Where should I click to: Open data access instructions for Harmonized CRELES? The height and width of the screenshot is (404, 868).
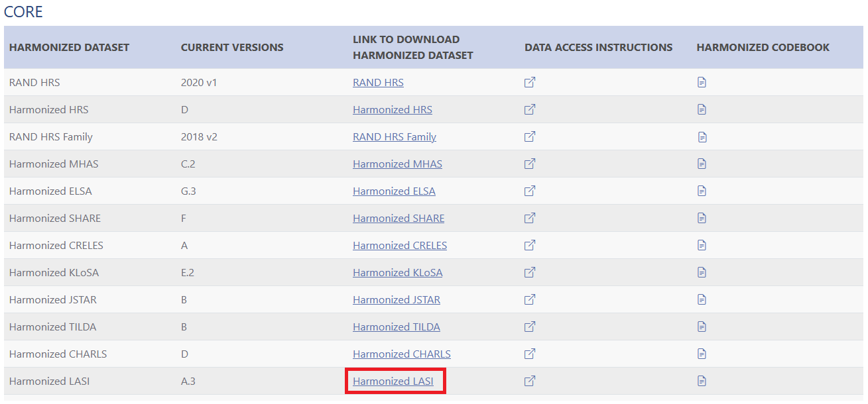(530, 245)
